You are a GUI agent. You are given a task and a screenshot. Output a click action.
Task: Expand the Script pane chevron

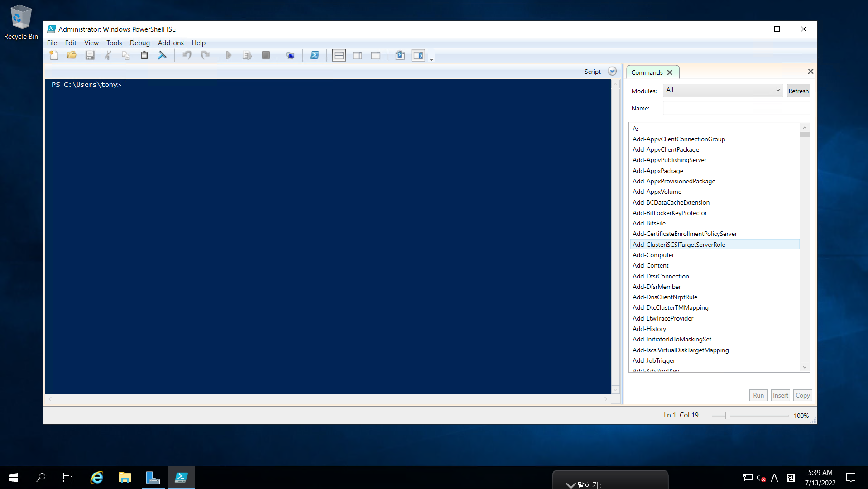click(612, 71)
